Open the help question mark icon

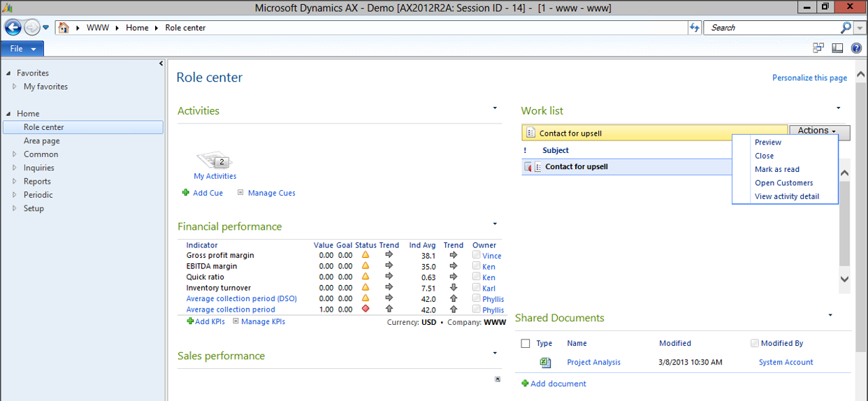[x=857, y=48]
